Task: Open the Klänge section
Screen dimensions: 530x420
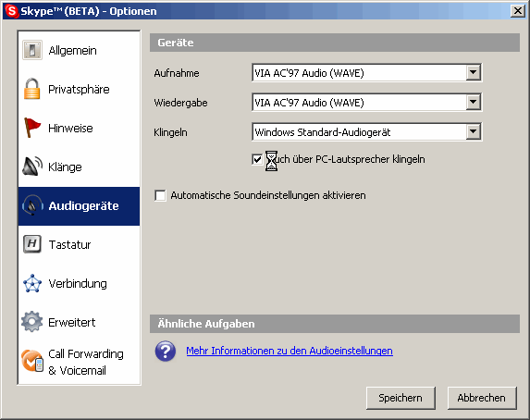Action: [x=80, y=167]
